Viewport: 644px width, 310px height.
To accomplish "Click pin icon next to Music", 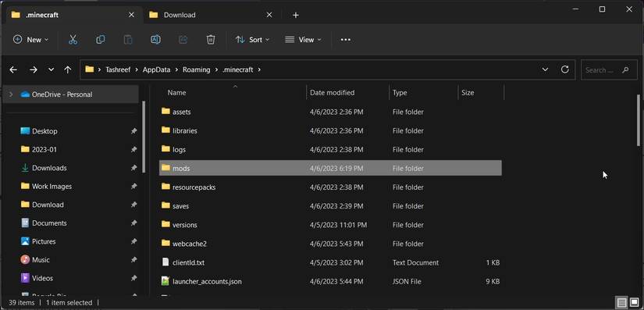I will point(133,260).
